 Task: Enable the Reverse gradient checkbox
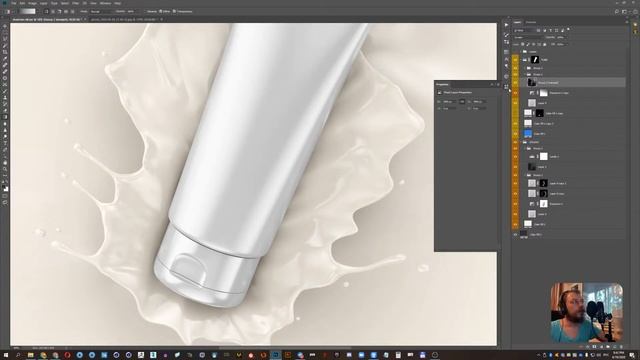tap(145, 11)
